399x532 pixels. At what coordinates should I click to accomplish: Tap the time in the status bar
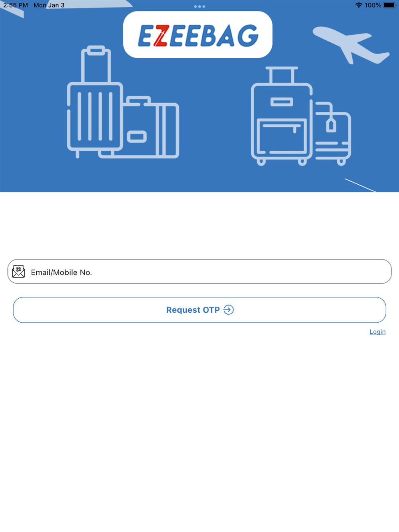click(16, 5)
